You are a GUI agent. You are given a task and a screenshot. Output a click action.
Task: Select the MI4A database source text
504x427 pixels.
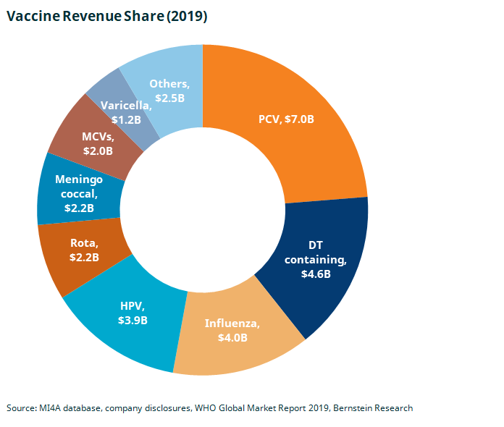68,408
